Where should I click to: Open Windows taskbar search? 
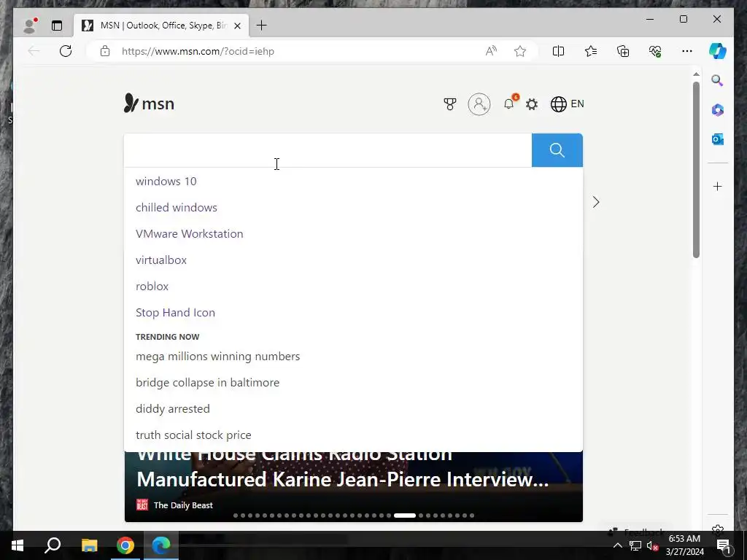point(53,545)
